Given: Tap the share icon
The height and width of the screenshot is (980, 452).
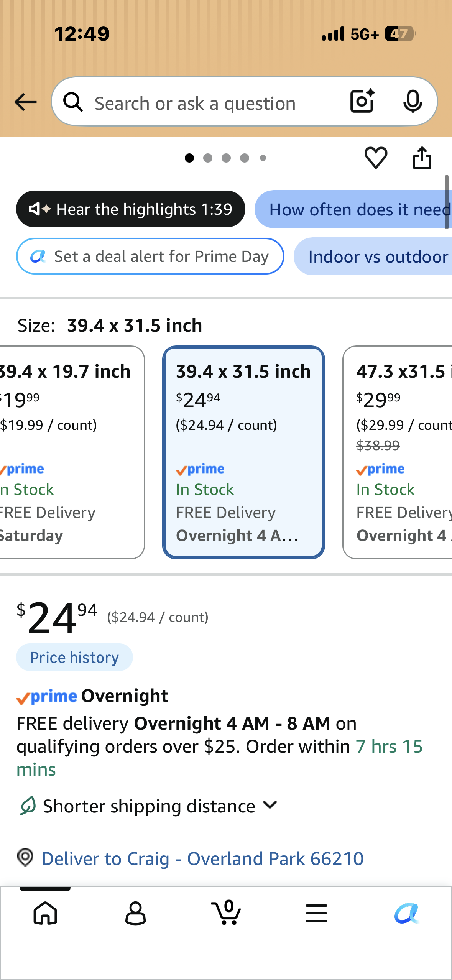Looking at the screenshot, I should click(422, 158).
